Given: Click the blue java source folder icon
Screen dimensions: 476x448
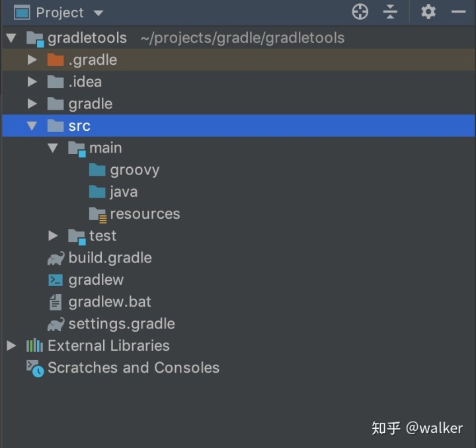Looking at the screenshot, I should tap(97, 192).
